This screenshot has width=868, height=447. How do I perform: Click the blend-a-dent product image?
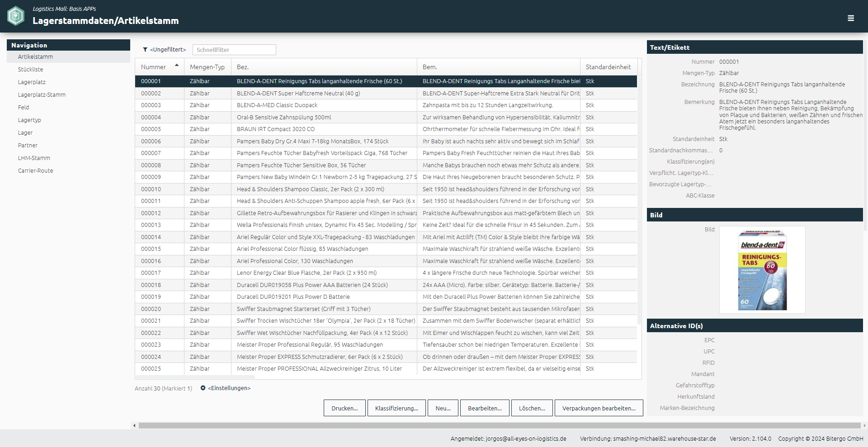point(762,270)
